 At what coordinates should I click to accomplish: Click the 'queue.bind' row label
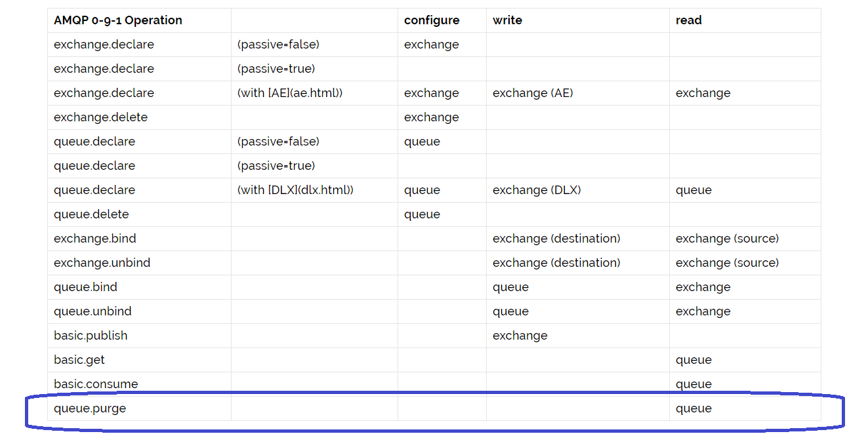coord(85,287)
